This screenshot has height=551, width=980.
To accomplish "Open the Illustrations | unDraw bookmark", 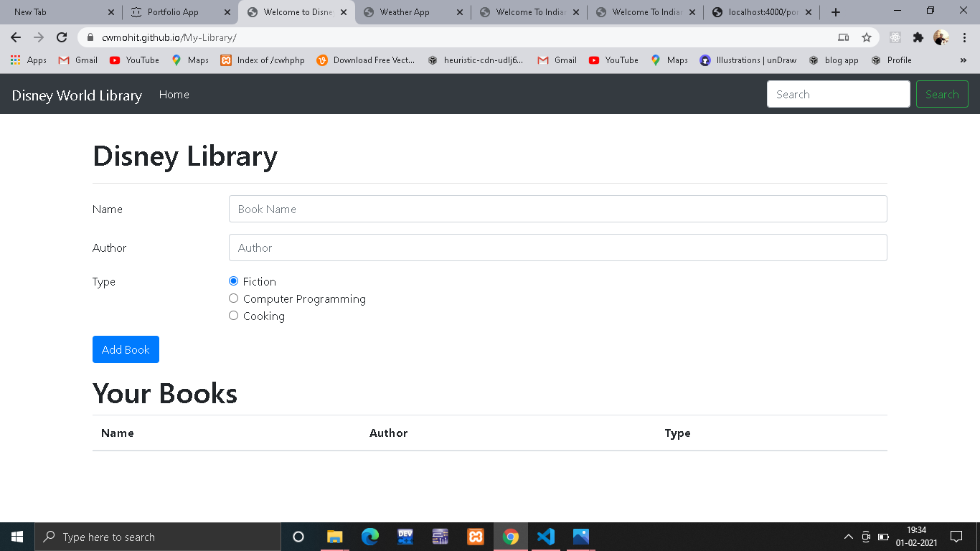I will coord(748,60).
